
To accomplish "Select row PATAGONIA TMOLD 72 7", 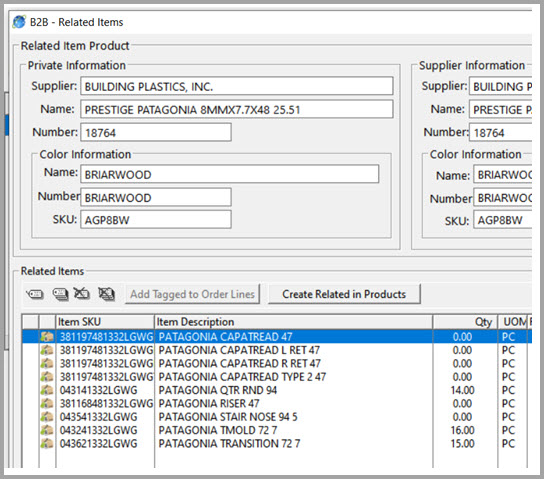I will pyautogui.click(x=277, y=430).
